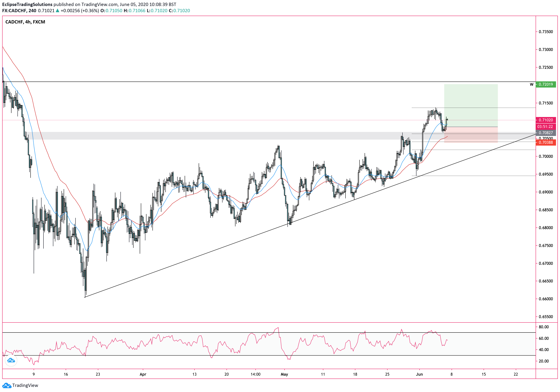Screen dimensions: 560x392
Task: Click the TradingView cloud logo at bottom left
Action: click(7, 385)
